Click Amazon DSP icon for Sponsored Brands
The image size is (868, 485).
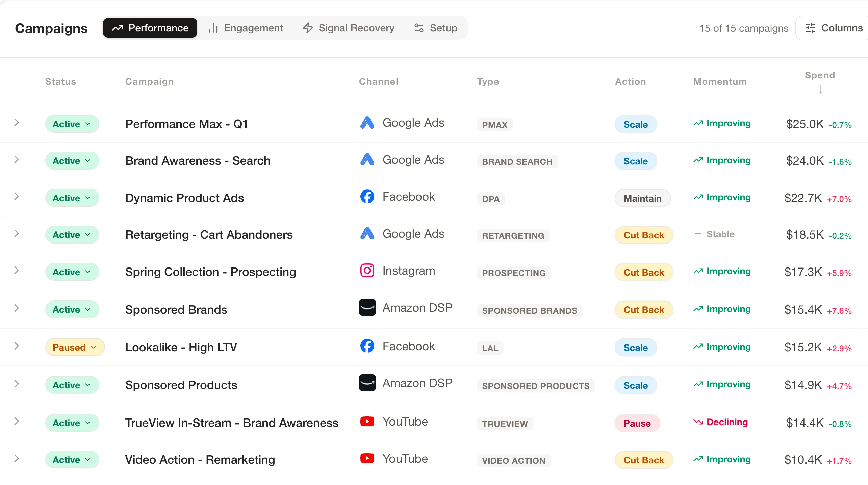[367, 308]
